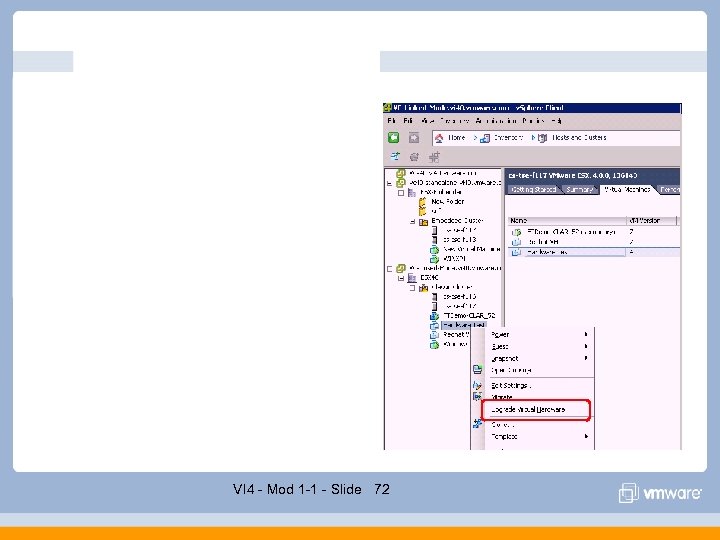The image size is (720, 540).
Task: Click the Redhat VM icon in tree
Action: click(434, 335)
